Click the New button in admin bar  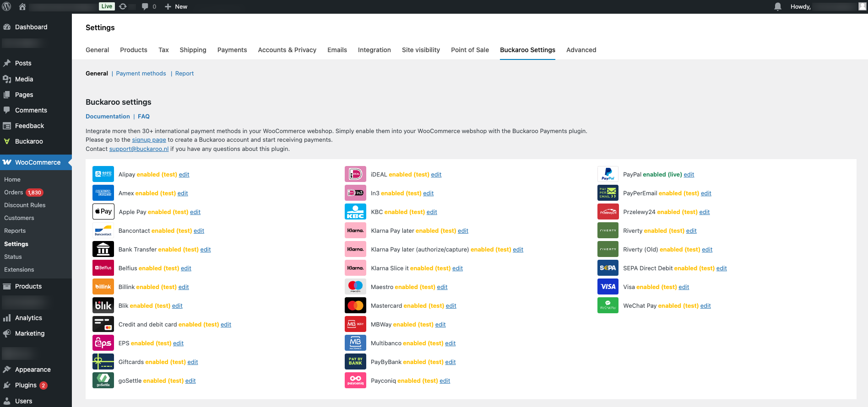(176, 6)
